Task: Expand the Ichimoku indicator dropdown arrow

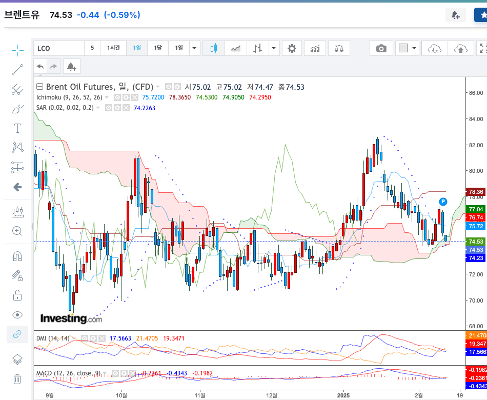Action: tap(107, 97)
